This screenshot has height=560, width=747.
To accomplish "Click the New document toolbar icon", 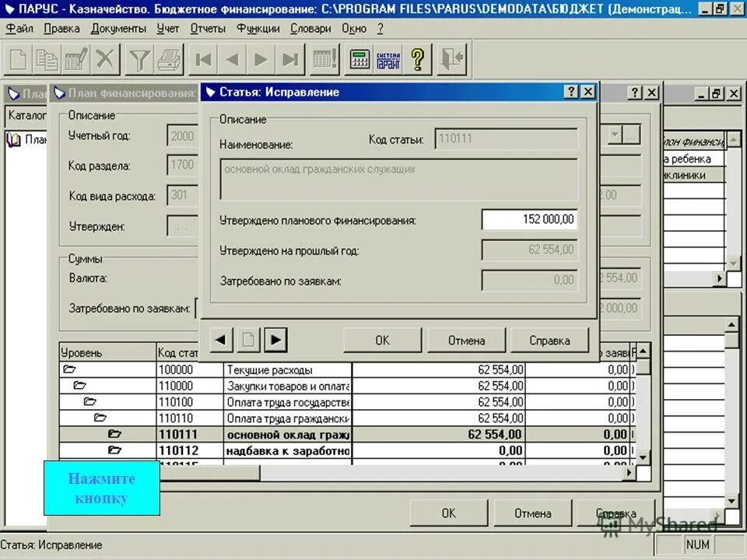I will (x=18, y=60).
